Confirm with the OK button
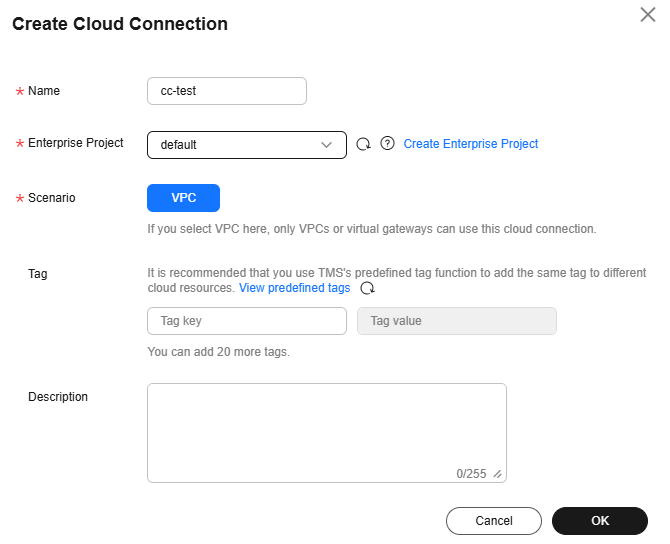The height and width of the screenshot is (544, 670). coord(600,521)
